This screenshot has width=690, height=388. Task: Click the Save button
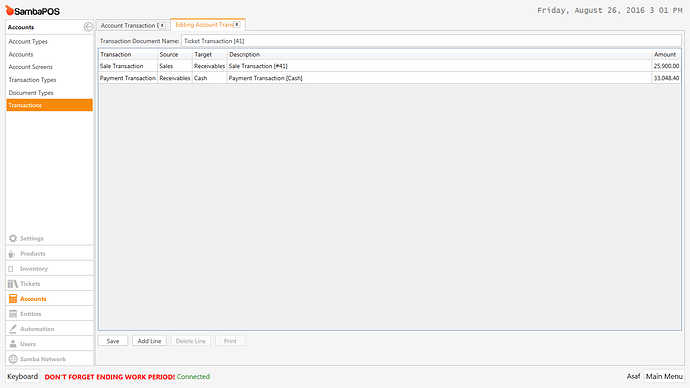click(x=113, y=341)
